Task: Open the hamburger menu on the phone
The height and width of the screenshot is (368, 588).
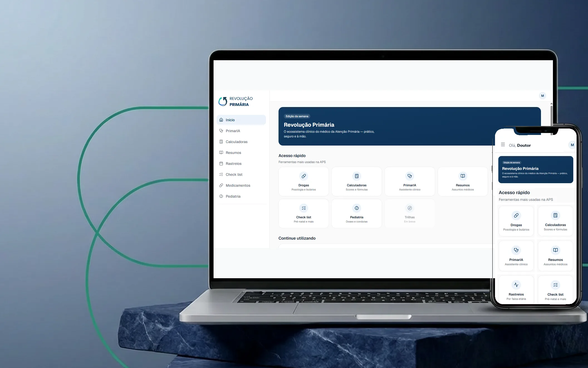Action: coord(503,145)
